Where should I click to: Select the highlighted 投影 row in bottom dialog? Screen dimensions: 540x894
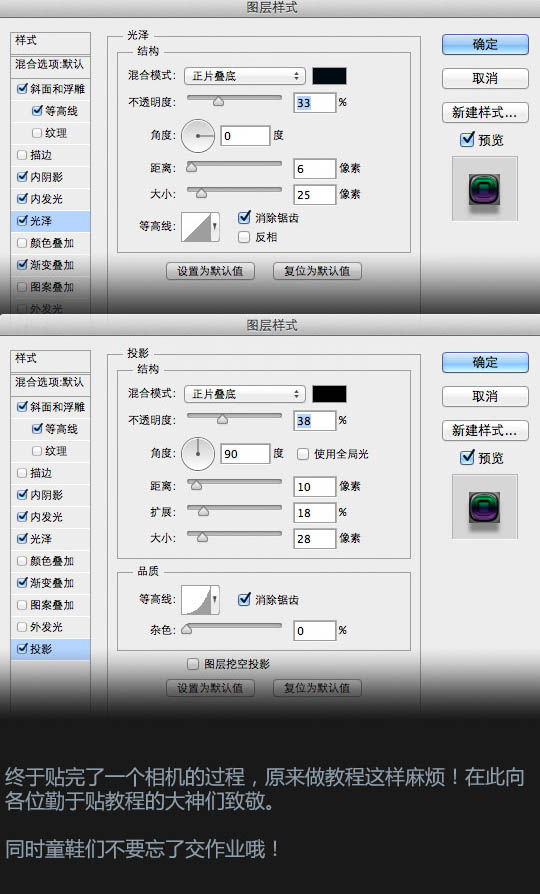click(50, 649)
